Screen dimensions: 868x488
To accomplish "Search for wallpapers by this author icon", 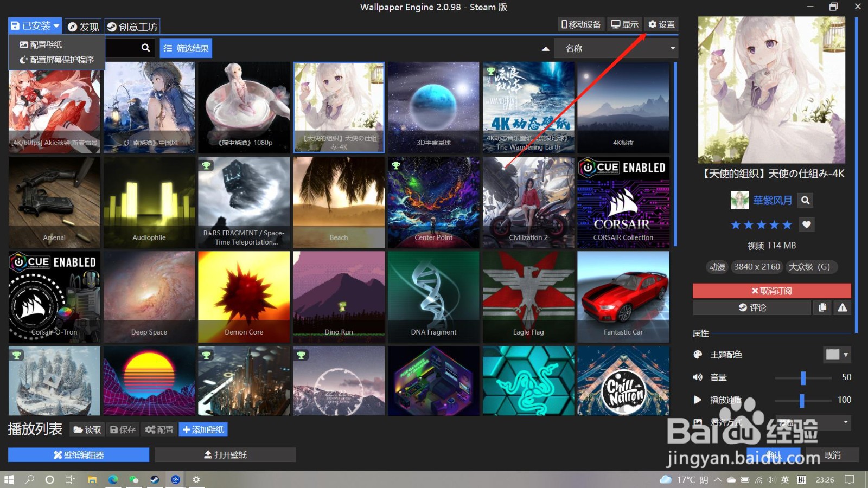I will click(806, 201).
